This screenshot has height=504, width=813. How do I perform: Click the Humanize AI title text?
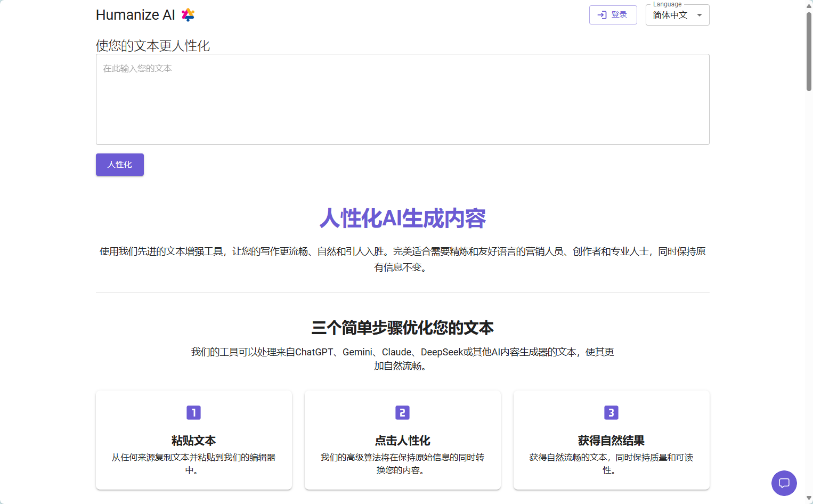(135, 15)
